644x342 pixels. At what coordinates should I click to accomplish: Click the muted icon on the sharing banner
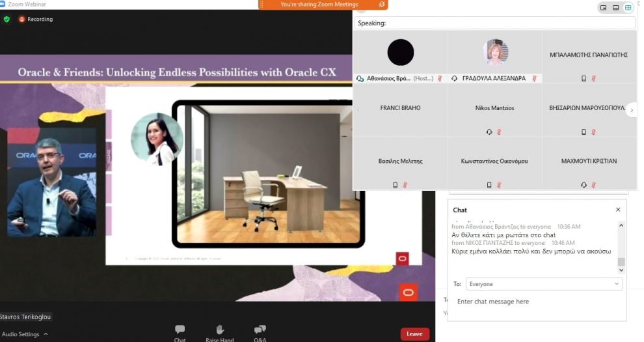pos(382,5)
